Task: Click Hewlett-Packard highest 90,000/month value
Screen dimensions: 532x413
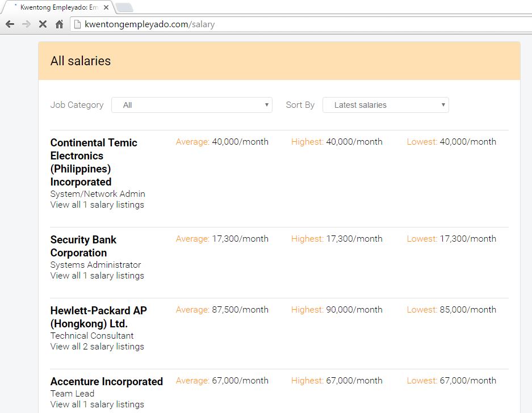Action: pos(354,310)
